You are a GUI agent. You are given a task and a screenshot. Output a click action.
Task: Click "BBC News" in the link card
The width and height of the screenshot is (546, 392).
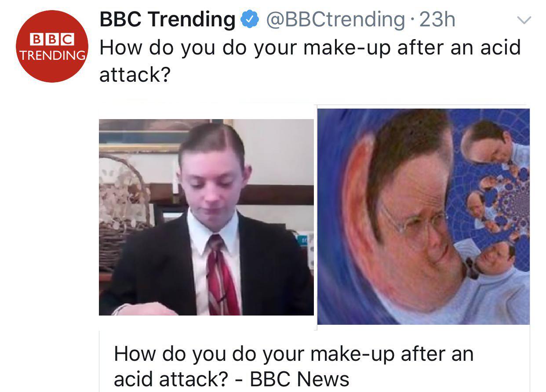tap(299, 379)
